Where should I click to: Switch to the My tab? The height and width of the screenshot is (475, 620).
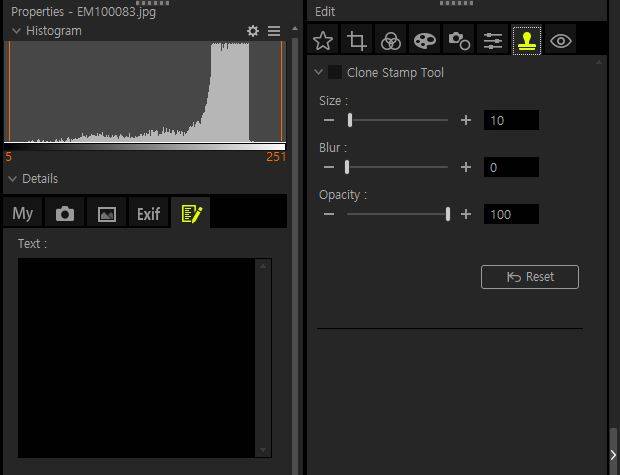coord(23,213)
